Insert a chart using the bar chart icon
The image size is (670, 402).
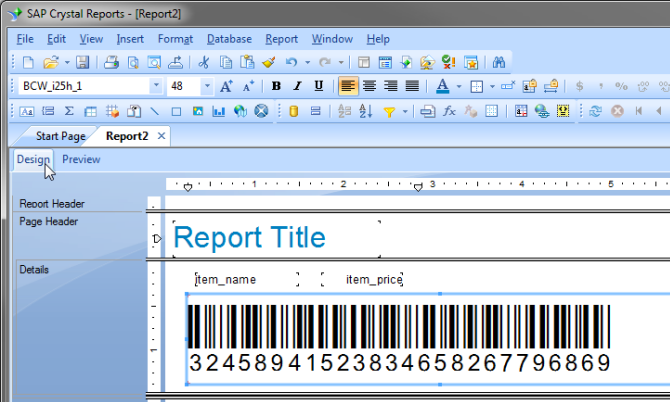click(219, 112)
